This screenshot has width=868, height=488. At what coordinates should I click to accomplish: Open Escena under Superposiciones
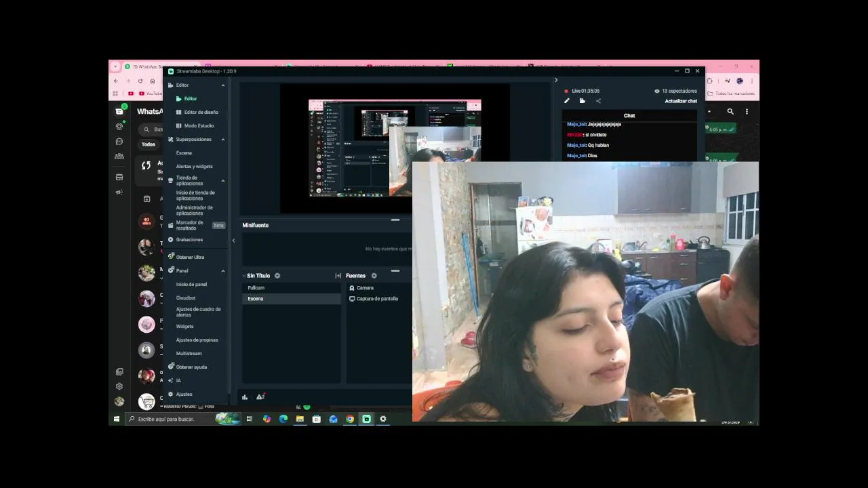click(x=184, y=152)
